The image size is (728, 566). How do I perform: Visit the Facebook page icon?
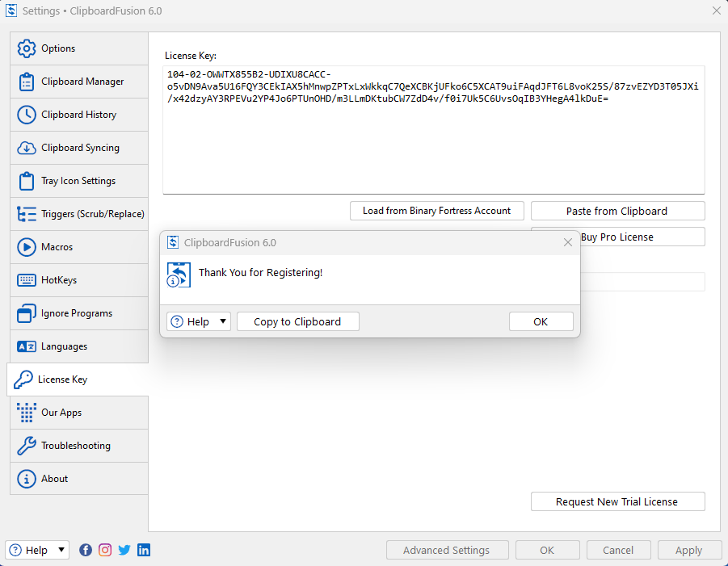pos(86,550)
